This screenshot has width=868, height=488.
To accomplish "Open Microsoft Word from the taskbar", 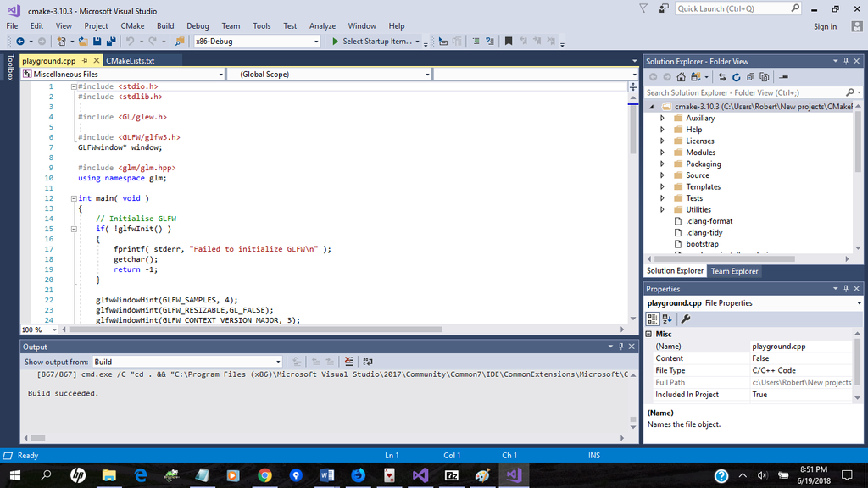I will click(x=326, y=475).
